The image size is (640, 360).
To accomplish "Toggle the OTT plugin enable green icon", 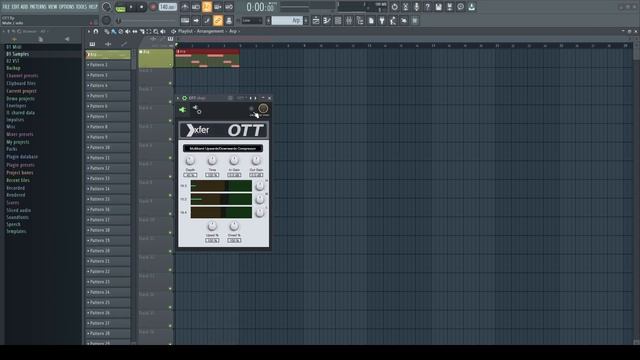I will click(x=184, y=98).
